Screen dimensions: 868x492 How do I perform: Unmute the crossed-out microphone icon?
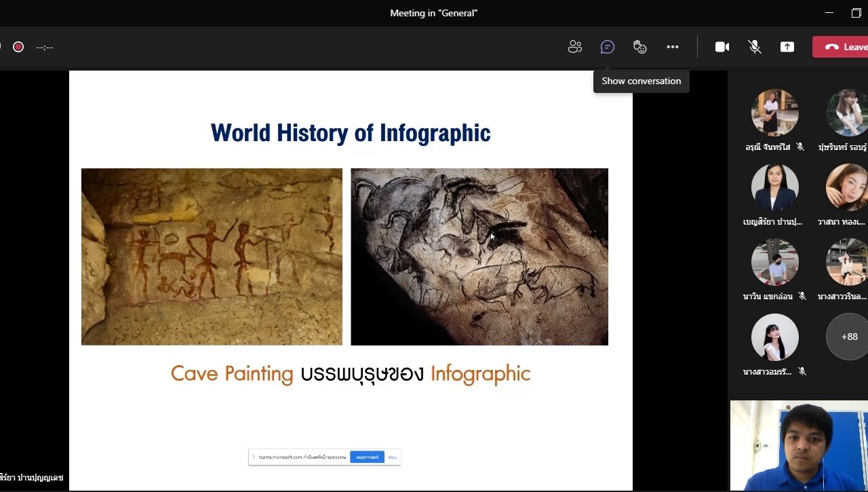tap(755, 47)
